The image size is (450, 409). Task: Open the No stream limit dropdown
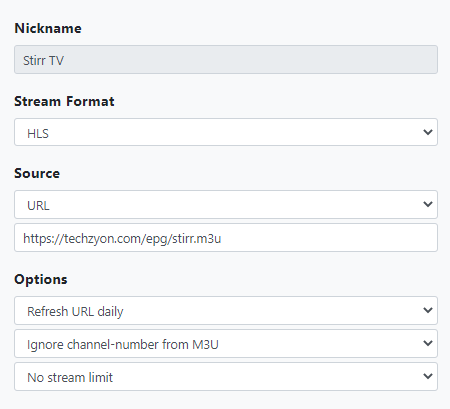(226, 376)
